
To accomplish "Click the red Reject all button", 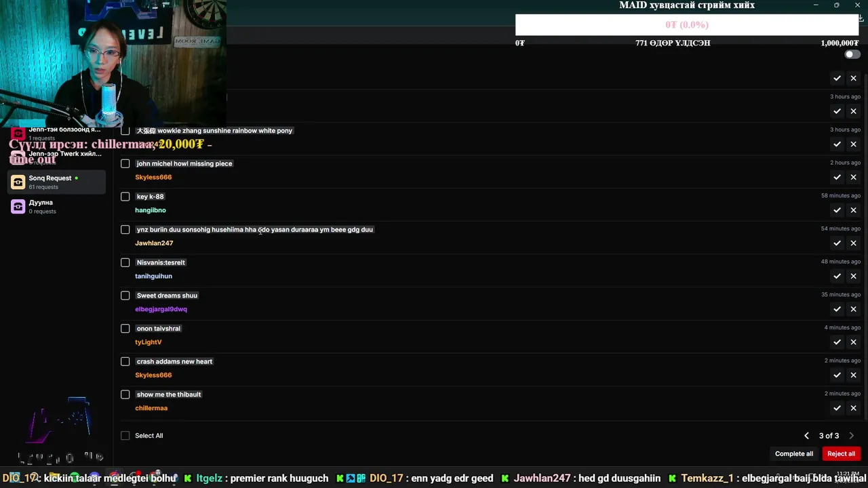I will [x=841, y=454].
